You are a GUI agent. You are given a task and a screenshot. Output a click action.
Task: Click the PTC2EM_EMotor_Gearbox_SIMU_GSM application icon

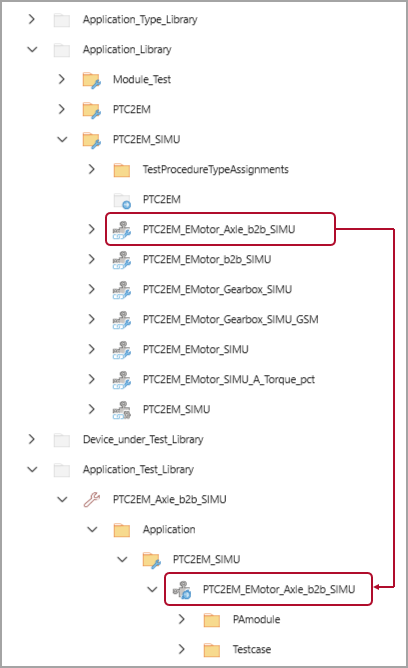pyautogui.click(x=122, y=320)
